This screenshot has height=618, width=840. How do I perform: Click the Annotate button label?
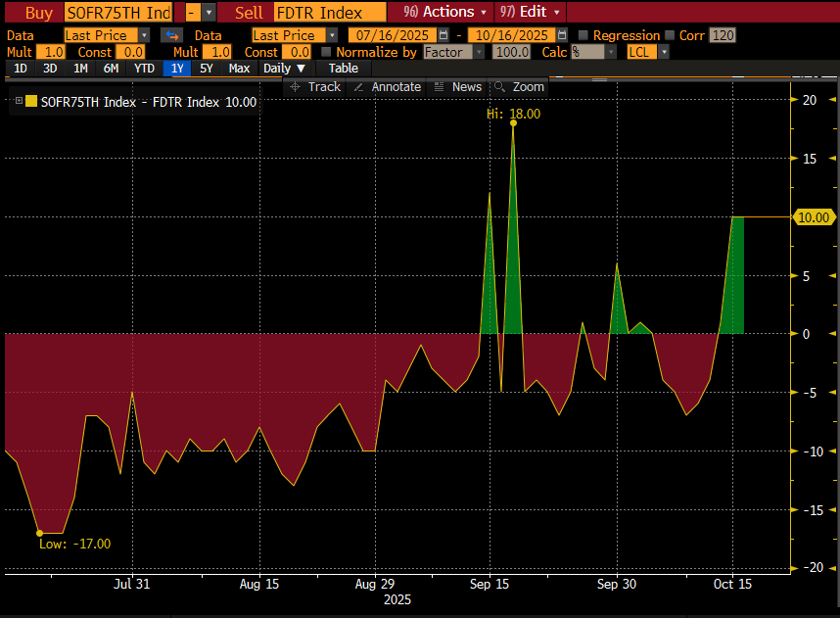click(396, 87)
